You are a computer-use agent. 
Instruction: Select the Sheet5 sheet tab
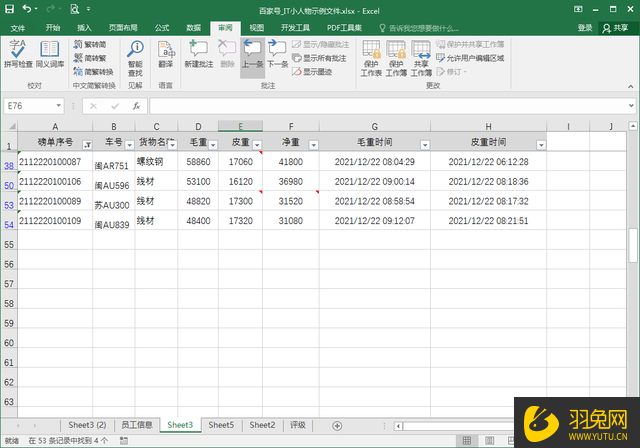tap(221, 425)
